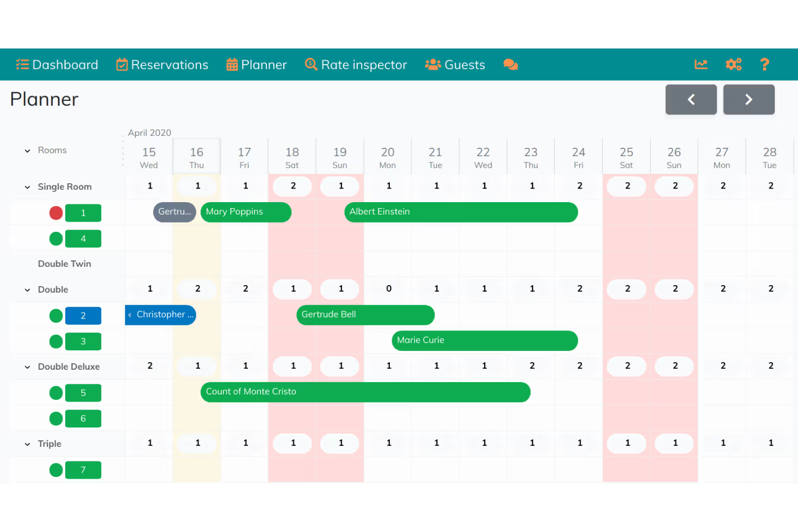798x532 pixels.
Task: Open the Dashboard menu item
Action: pos(57,65)
